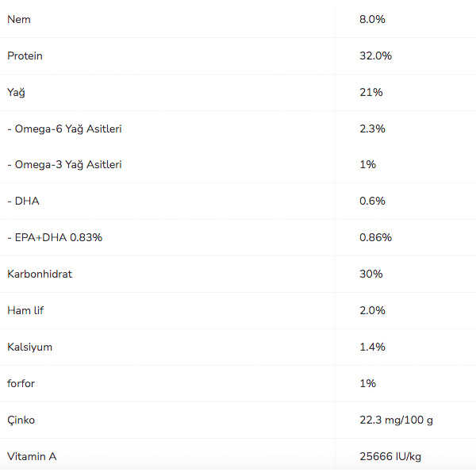Select the Kalsiyum row label
The width and height of the screenshot is (476, 476).
point(29,347)
